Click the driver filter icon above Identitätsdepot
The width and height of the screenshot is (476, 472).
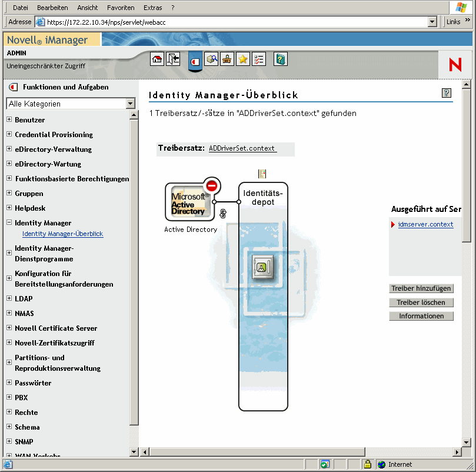coord(262,174)
